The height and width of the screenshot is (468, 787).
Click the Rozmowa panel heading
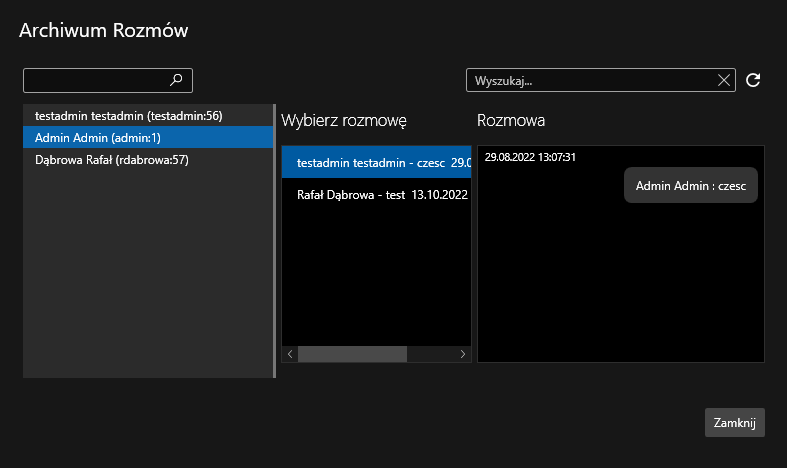pyautogui.click(x=511, y=121)
